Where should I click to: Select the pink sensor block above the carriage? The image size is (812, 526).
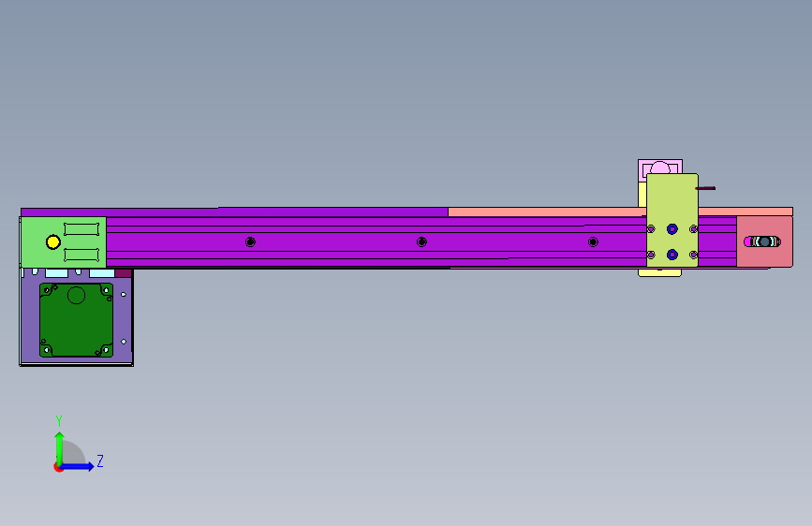(659, 167)
